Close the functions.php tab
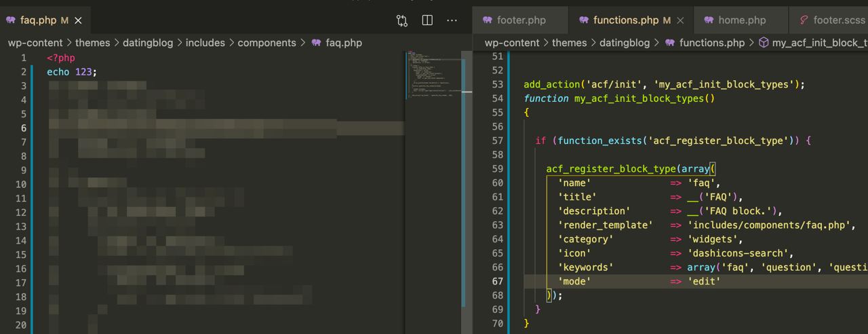 tap(680, 20)
